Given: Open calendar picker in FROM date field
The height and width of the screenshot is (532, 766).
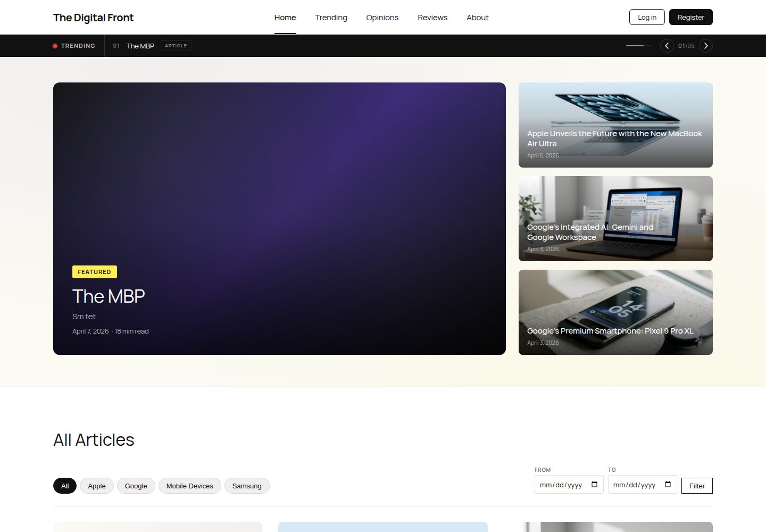Looking at the screenshot, I should coord(595,485).
